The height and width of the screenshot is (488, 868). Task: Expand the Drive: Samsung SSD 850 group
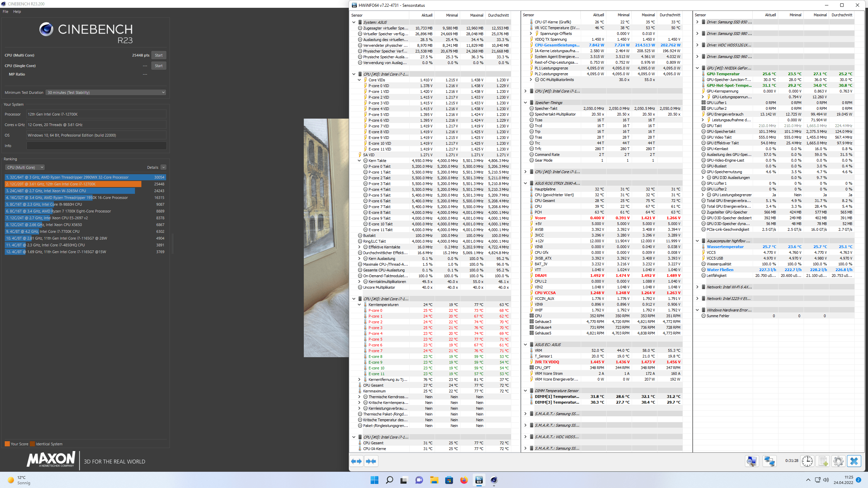[697, 22]
